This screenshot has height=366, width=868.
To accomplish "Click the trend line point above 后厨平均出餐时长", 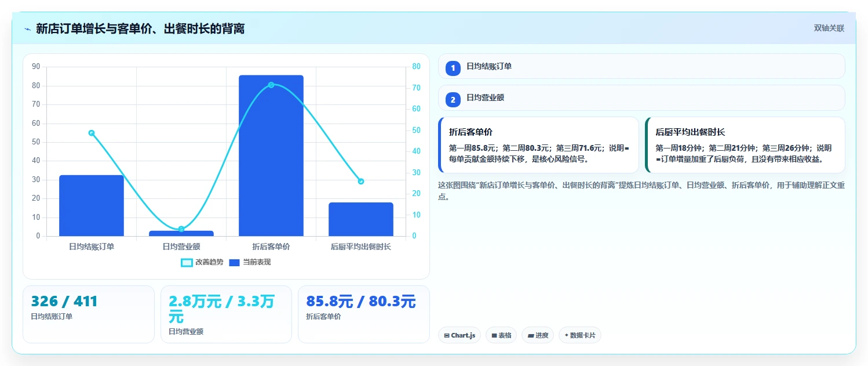I will pos(361,181).
